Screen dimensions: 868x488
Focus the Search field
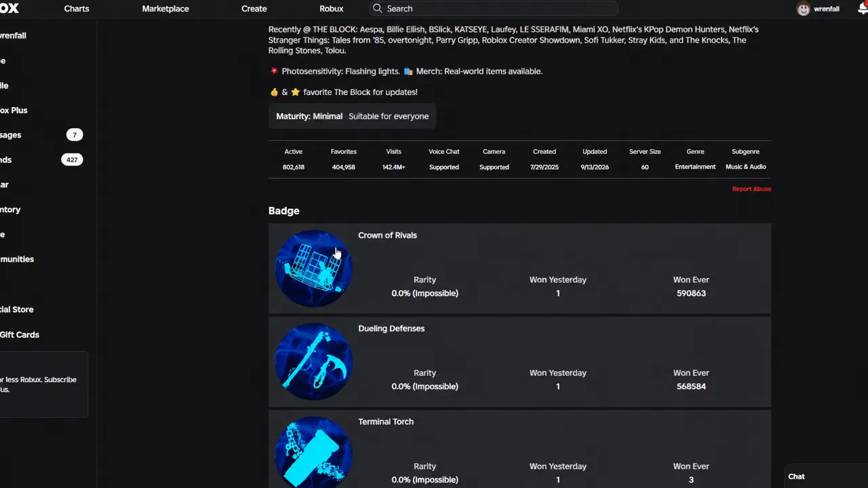[x=494, y=9]
